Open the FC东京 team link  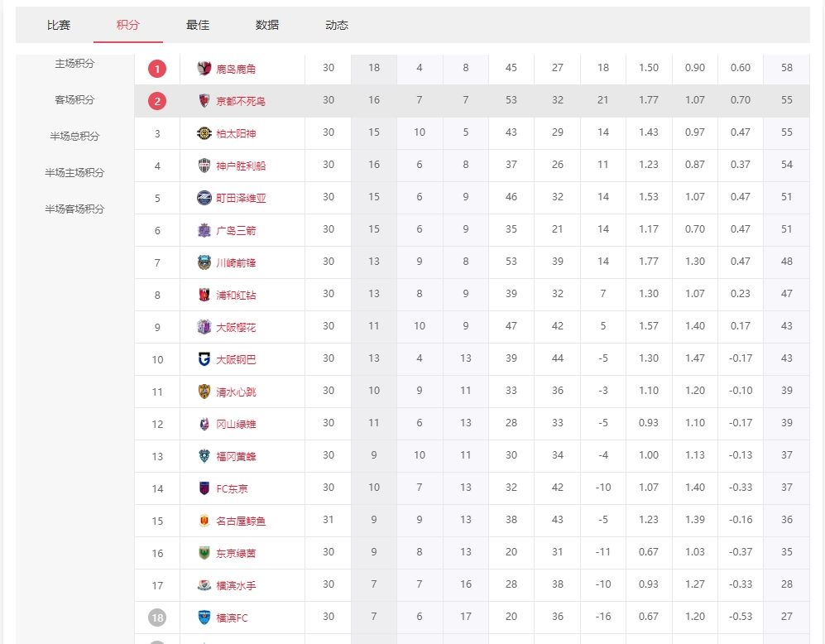coord(232,488)
